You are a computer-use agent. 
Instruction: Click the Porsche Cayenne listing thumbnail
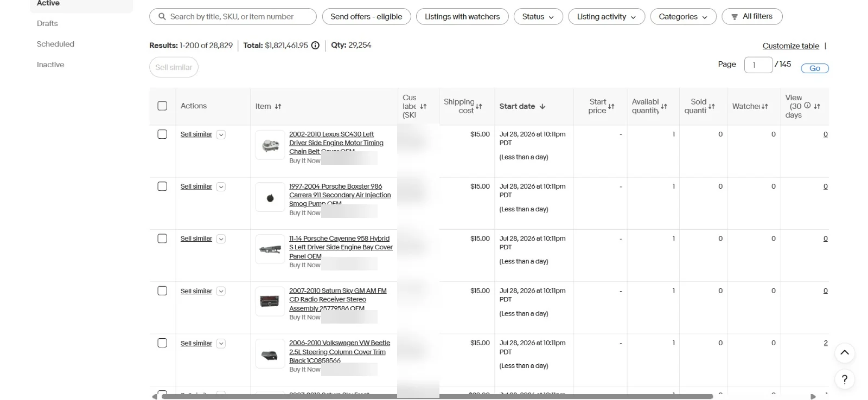(x=270, y=249)
